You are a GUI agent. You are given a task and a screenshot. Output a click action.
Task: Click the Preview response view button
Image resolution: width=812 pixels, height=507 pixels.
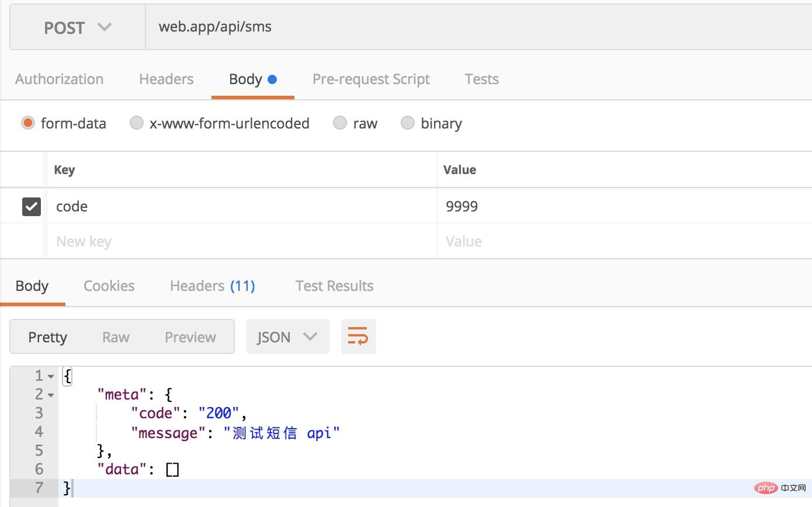click(190, 337)
